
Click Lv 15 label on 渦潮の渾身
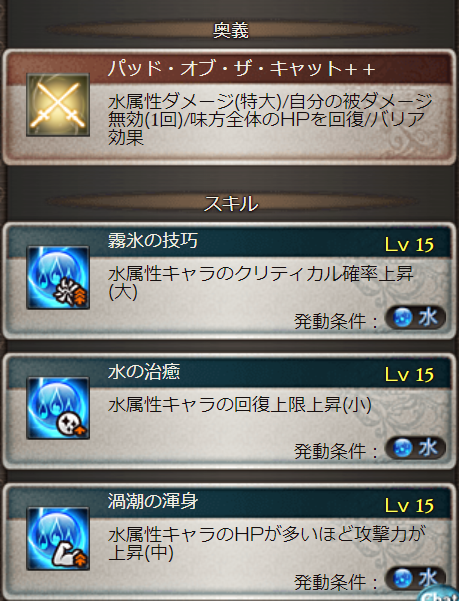pyautogui.click(x=409, y=506)
